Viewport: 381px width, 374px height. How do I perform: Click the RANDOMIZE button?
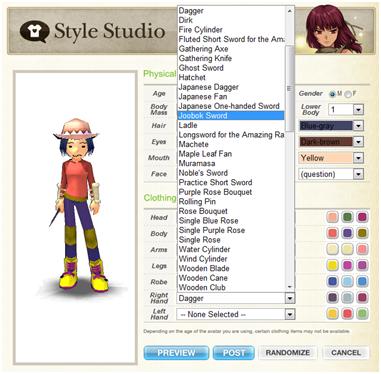(x=288, y=353)
